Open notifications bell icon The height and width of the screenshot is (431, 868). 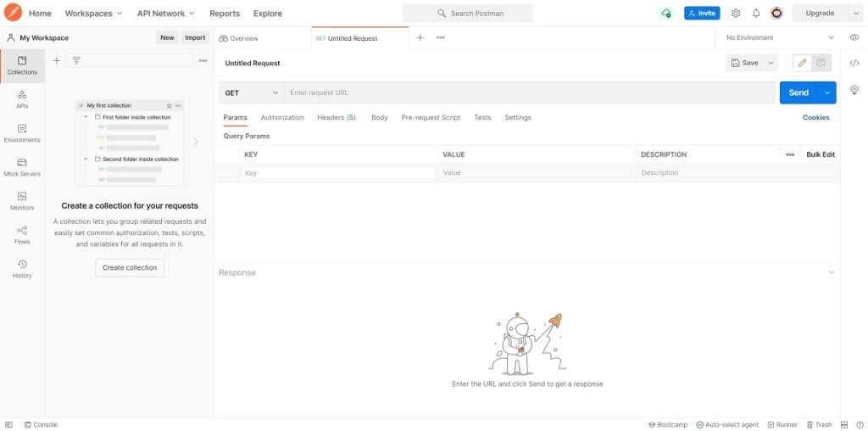tap(756, 14)
